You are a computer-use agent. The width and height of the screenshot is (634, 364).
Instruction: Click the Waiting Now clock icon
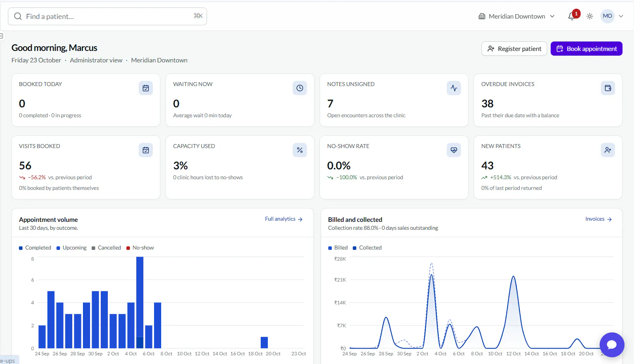[300, 88]
